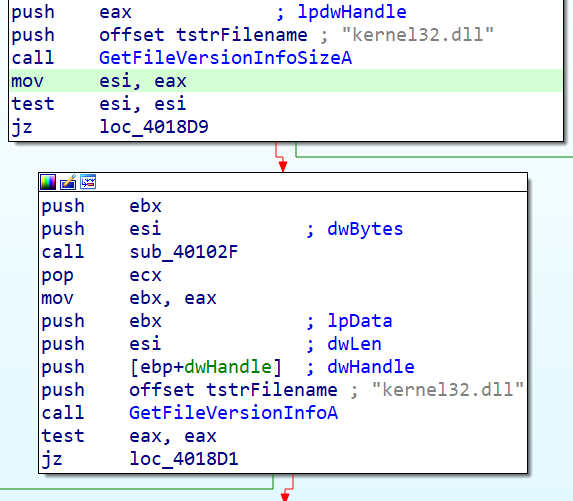Image resolution: width=573 pixels, height=501 pixels.
Task: Click tstrFilename in the upper block
Action: (242, 35)
